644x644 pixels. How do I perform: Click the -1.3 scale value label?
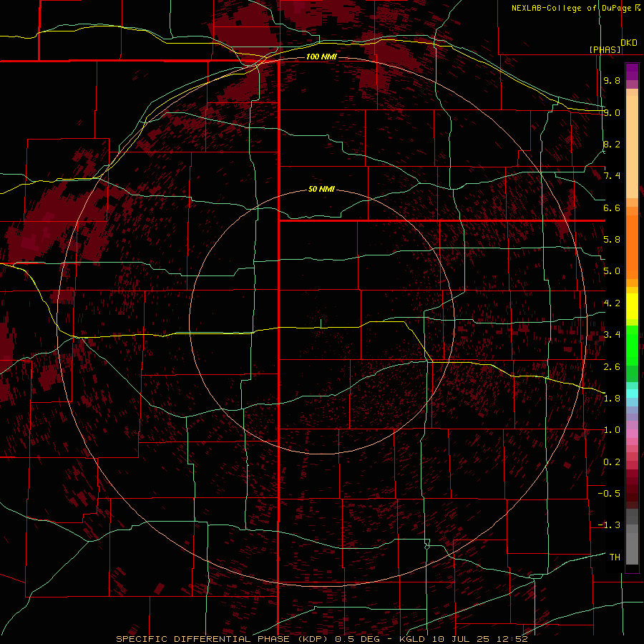tap(609, 525)
